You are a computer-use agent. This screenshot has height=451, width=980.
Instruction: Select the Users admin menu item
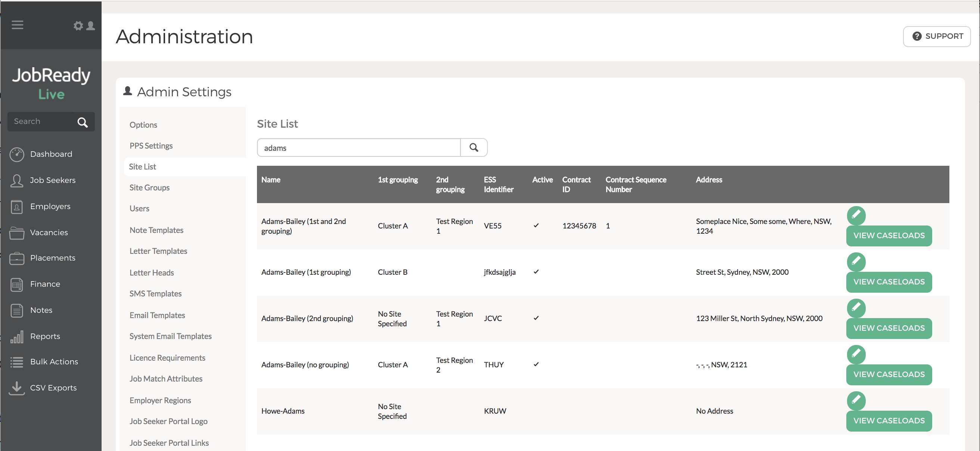[x=139, y=208]
